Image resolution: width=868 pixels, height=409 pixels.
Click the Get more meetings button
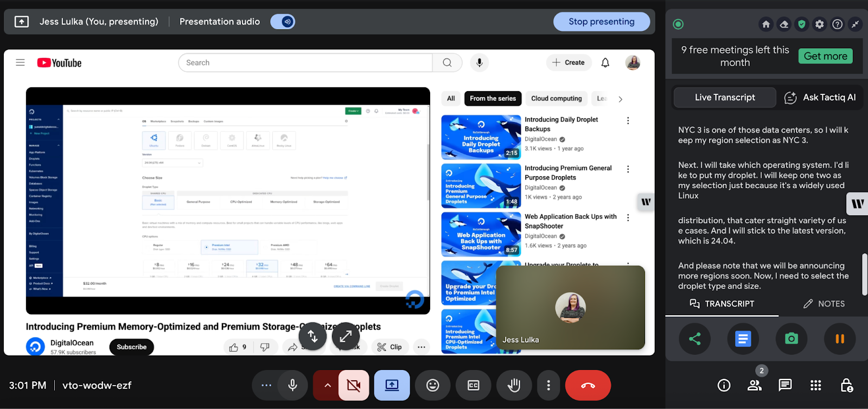click(x=825, y=56)
